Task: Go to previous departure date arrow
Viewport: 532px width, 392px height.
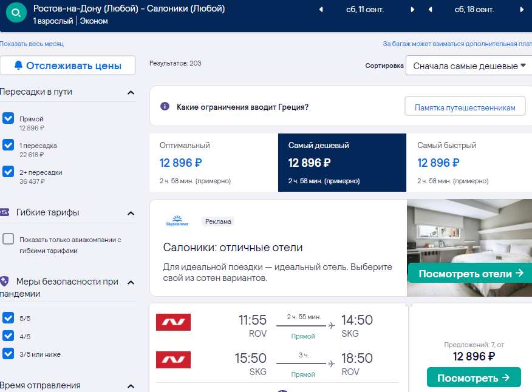Action: pyautogui.click(x=321, y=10)
